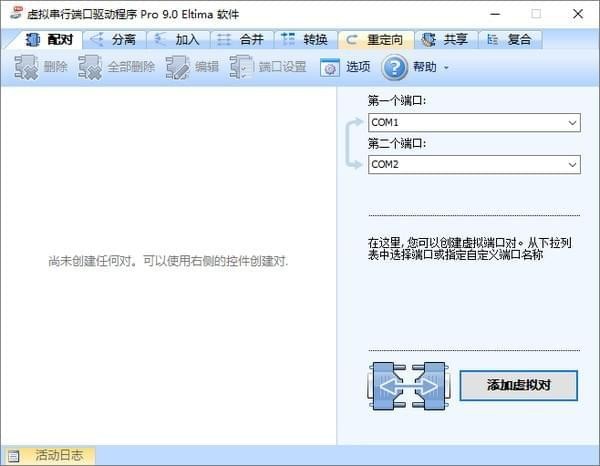This screenshot has width=600, height=466.
Task: Go to the 重定向 (Redirect) tab
Action: [376, 39]
